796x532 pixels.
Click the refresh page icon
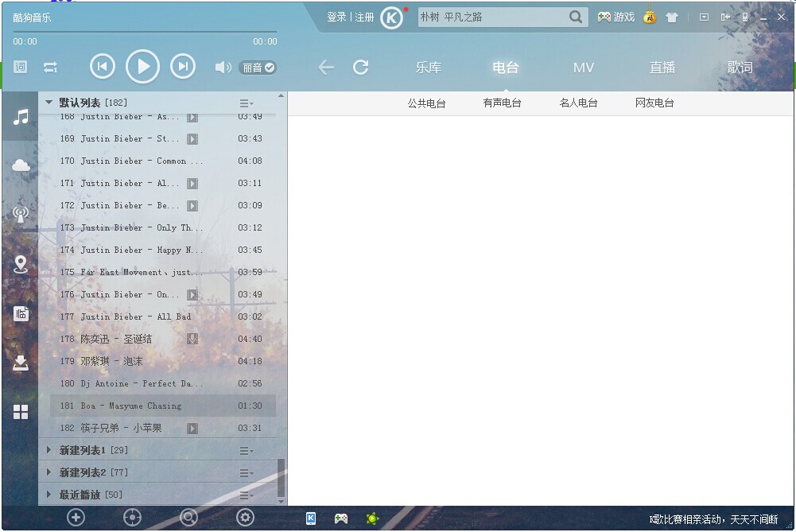point(361,68)
